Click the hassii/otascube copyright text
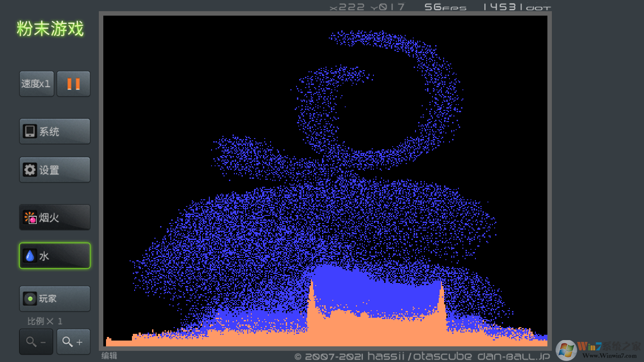Image resolution: width=644 pixels, height=362 pixels. click(x=419, y=356)
